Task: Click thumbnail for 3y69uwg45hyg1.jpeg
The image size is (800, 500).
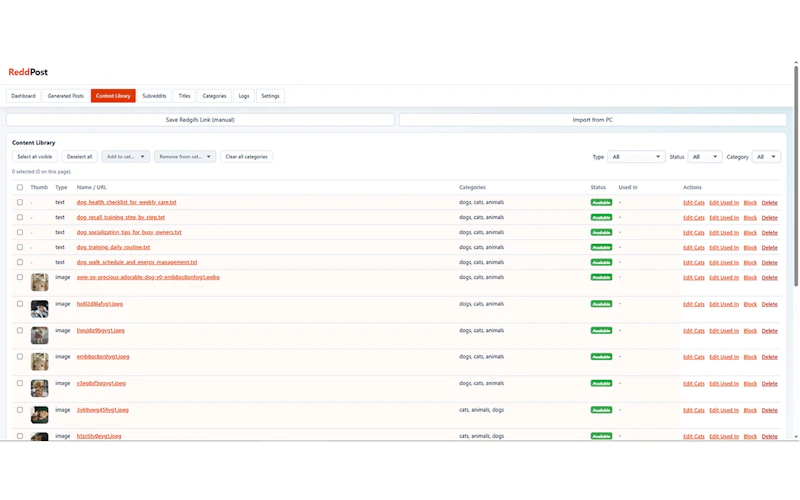Action: [39, 415]
